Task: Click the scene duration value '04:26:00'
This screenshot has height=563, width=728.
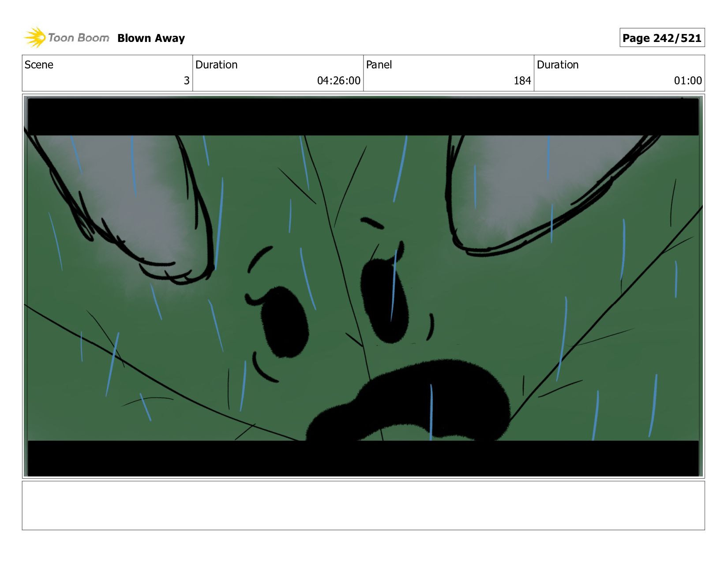Action: coord(338,81)
